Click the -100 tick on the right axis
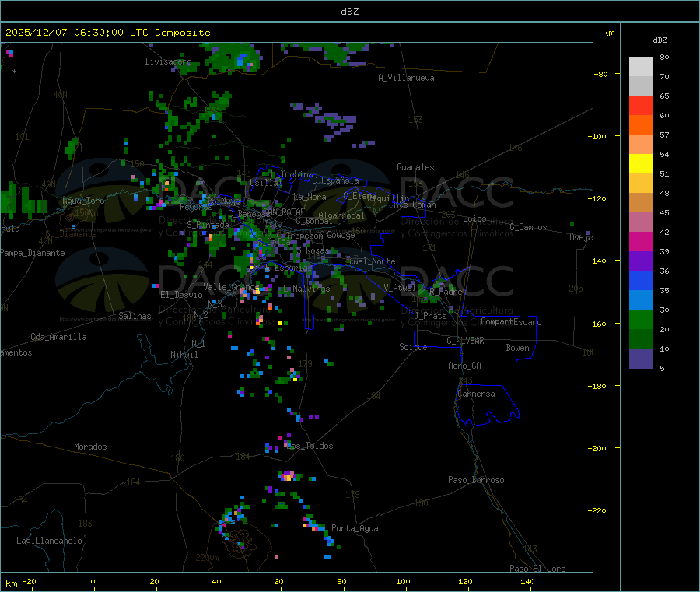This screenshot has height=592, width=700. (x=597, y=136)
